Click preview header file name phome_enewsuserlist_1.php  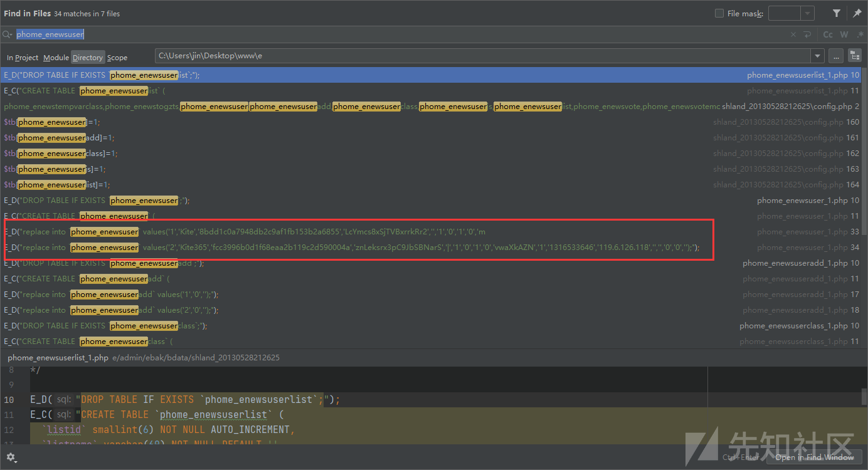click(x=58, y=358)
